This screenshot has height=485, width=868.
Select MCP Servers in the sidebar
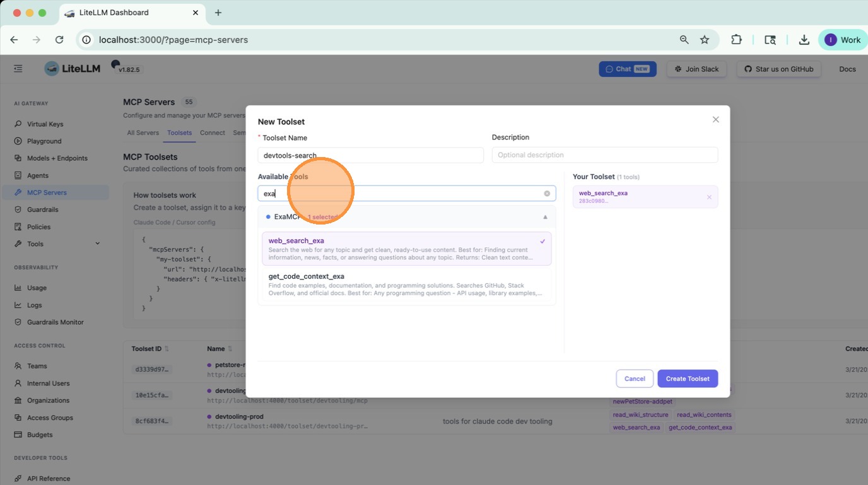[56, 192]
